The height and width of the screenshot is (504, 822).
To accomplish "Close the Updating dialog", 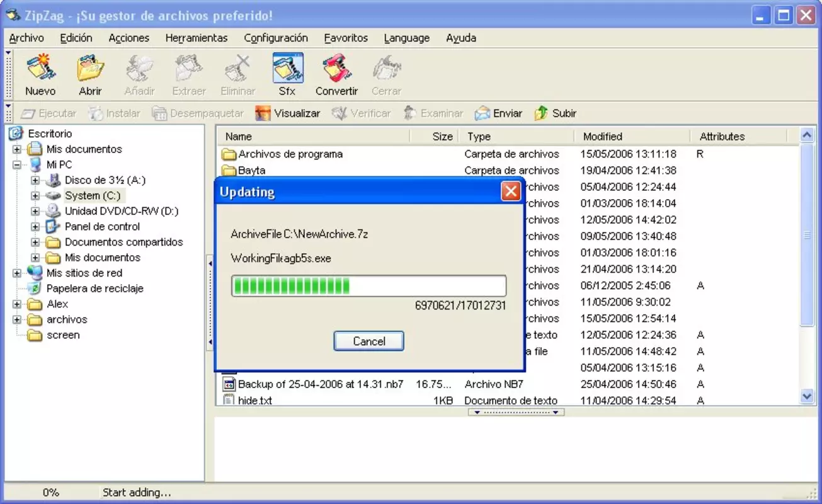I will (511, 192).
